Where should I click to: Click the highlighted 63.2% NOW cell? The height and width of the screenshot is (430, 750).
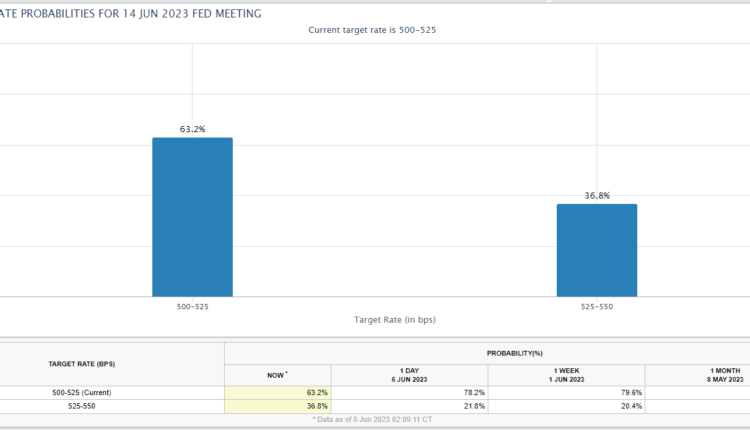pos(278,392)
